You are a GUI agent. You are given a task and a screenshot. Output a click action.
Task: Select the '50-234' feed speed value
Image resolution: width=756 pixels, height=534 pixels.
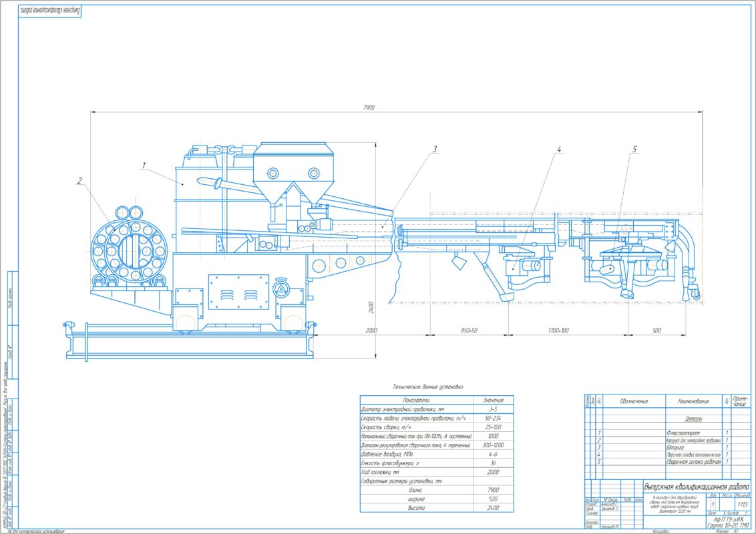[x=493, y=419]
